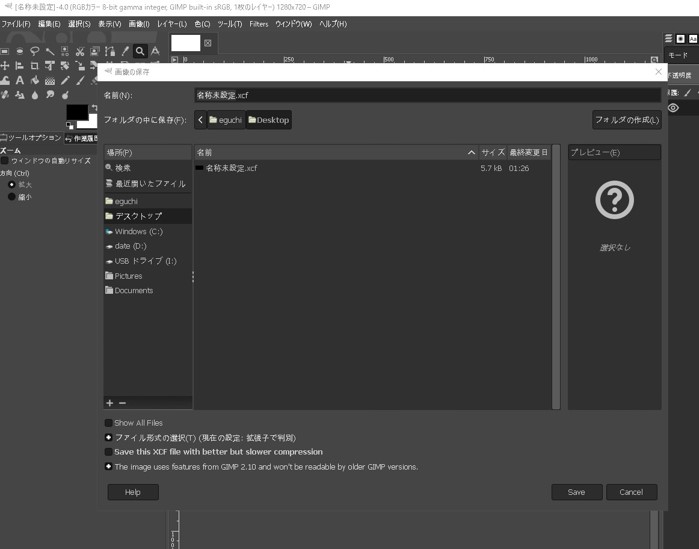699x549 pixels.
Task: Expand the ファイル形式の選択 section
Action: 109,438
